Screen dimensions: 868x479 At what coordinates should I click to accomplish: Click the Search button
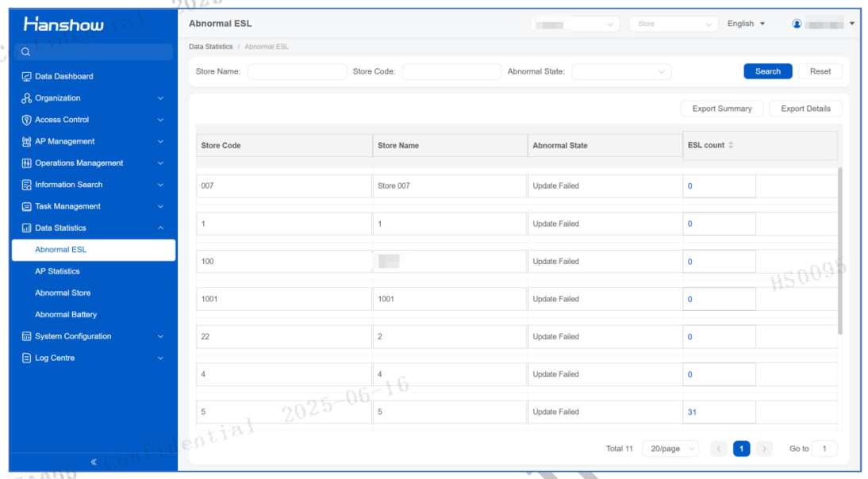(768, 71)
